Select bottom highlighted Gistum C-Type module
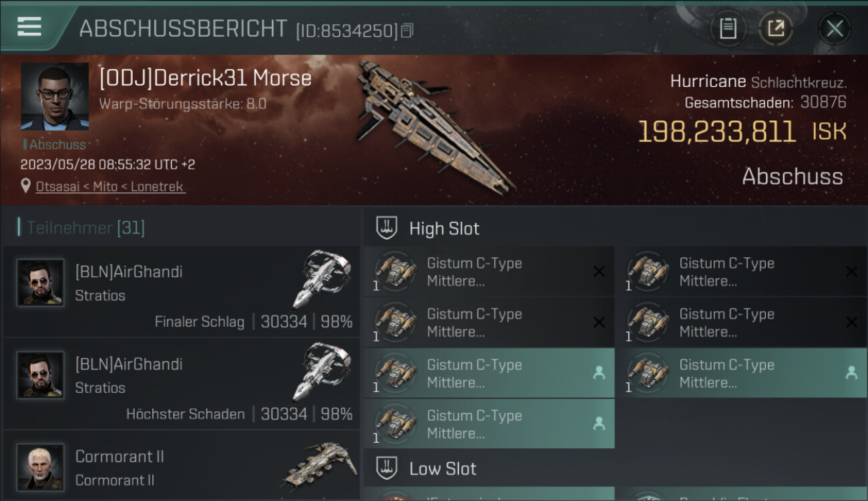This screenshot has width=868, height=501. pyautogui.click(x=489, y=424)
